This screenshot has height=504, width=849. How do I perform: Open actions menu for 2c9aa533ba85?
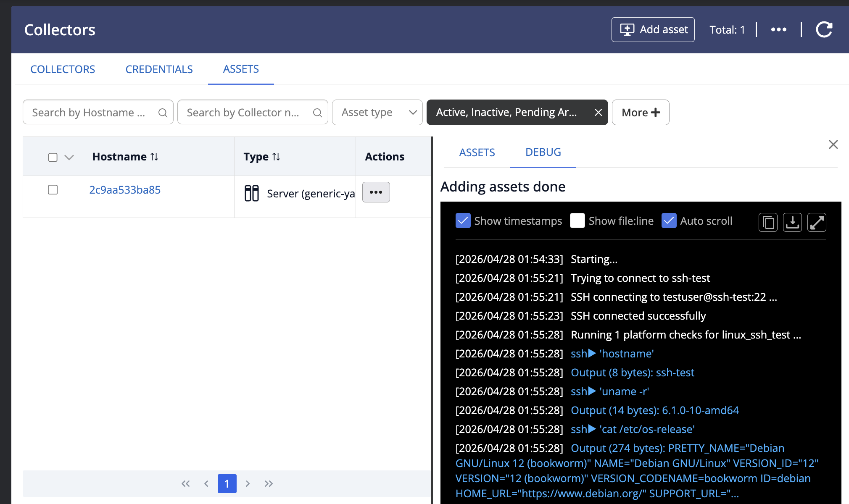point(376,192)
